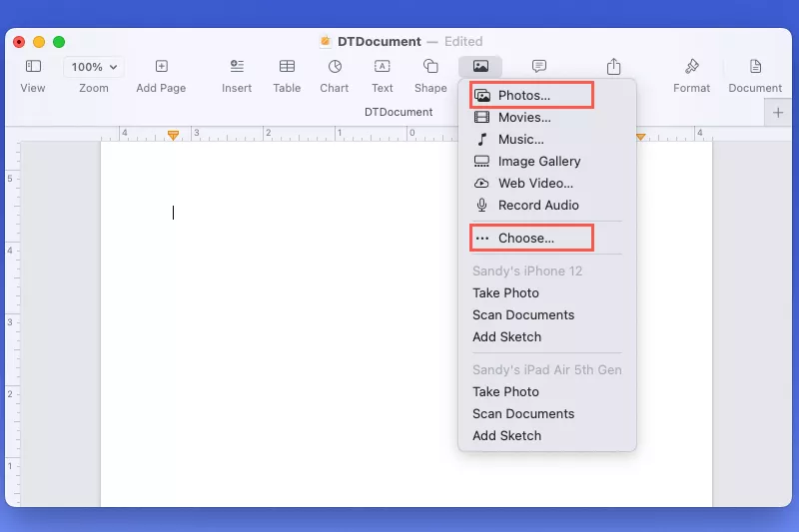Screen dimensions: 799x532
Task: Click the right indent marker on ruler
Action: tap(641, 137)
